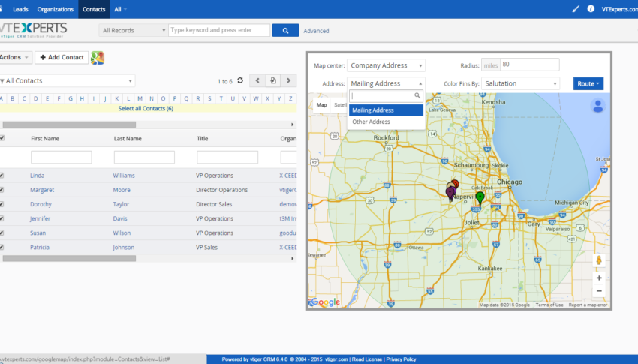Image resolution: width=638 pixels, height=364 pixels.
Task: Filter contacts by letter S
Action: (x=209, y=98)
